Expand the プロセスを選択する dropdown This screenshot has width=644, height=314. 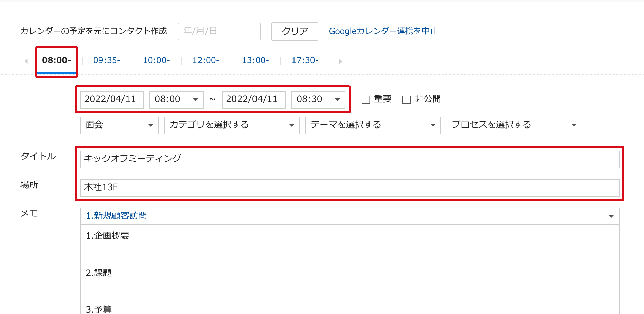click(x=514, y=125)
